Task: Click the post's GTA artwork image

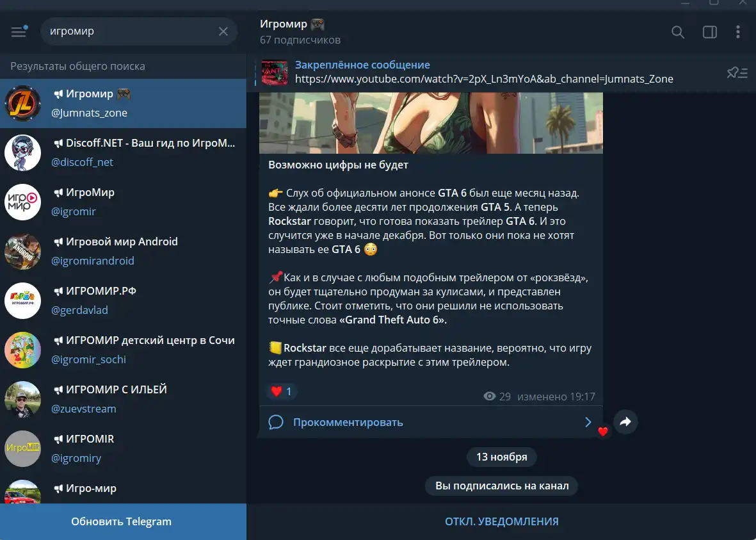Action: [431, 123]
